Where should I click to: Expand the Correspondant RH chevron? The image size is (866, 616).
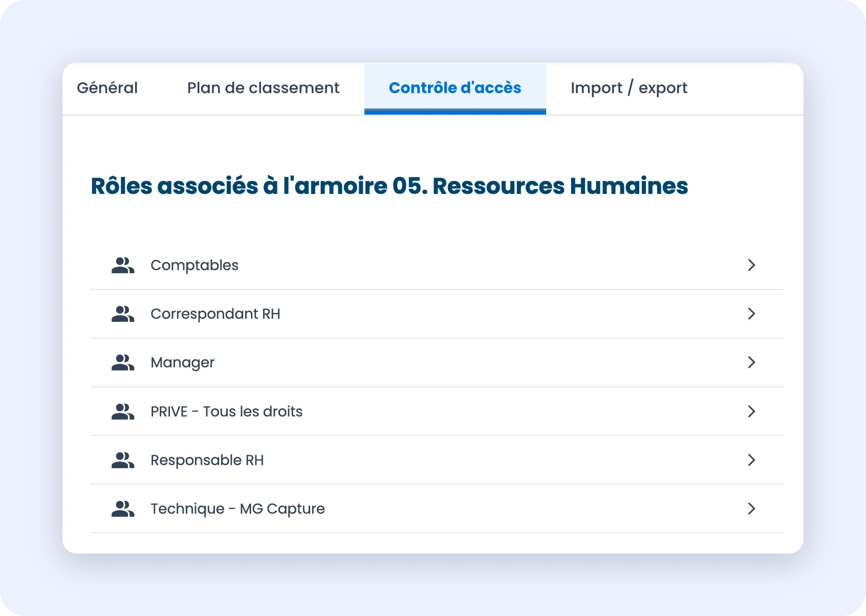(751, 314)
